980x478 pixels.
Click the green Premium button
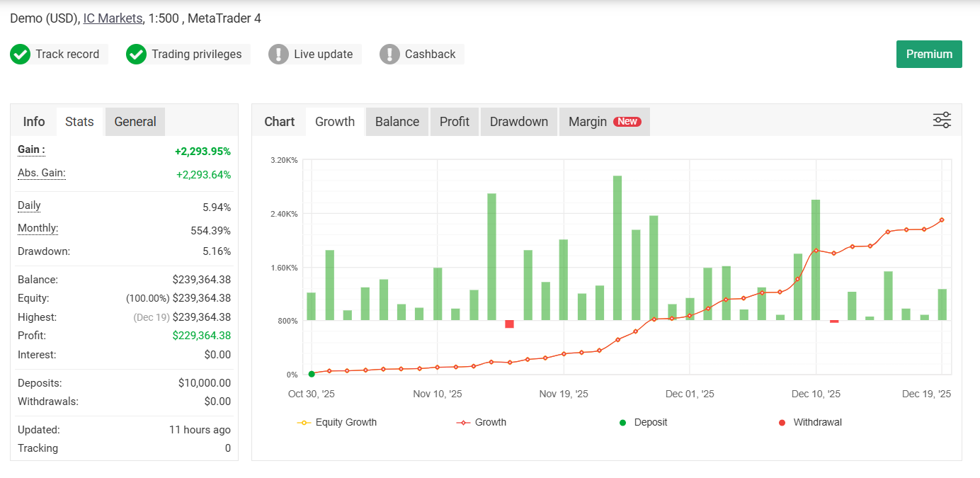(x=929, y=55)
